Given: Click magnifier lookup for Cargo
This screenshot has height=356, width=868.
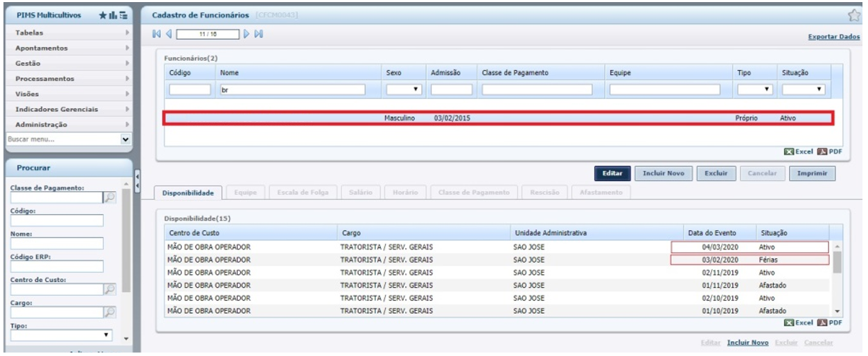Looking at the screenshot, I should tap(111, 313).
